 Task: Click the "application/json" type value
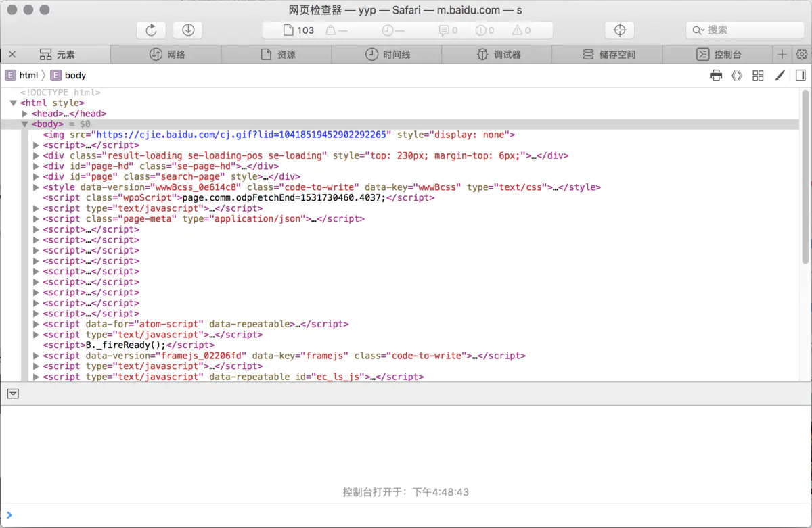[x=258, y=219]
